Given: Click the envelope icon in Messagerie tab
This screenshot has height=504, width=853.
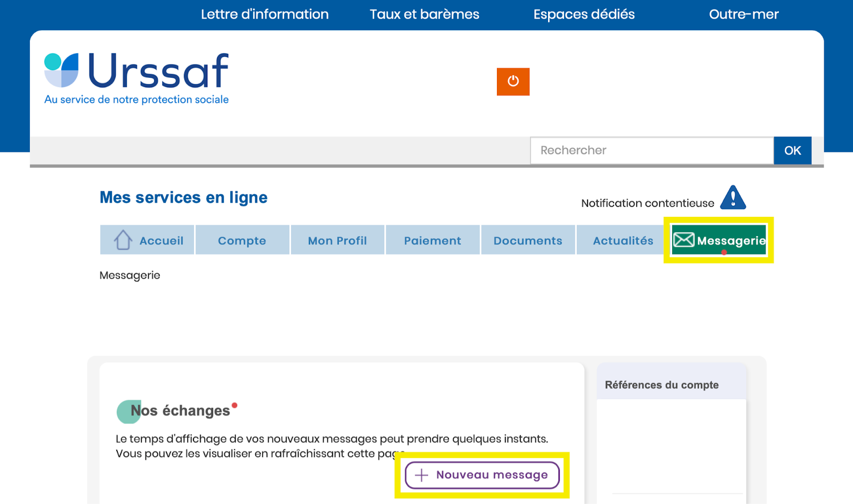Looking at the screenshot, I should tap(683, 240).
